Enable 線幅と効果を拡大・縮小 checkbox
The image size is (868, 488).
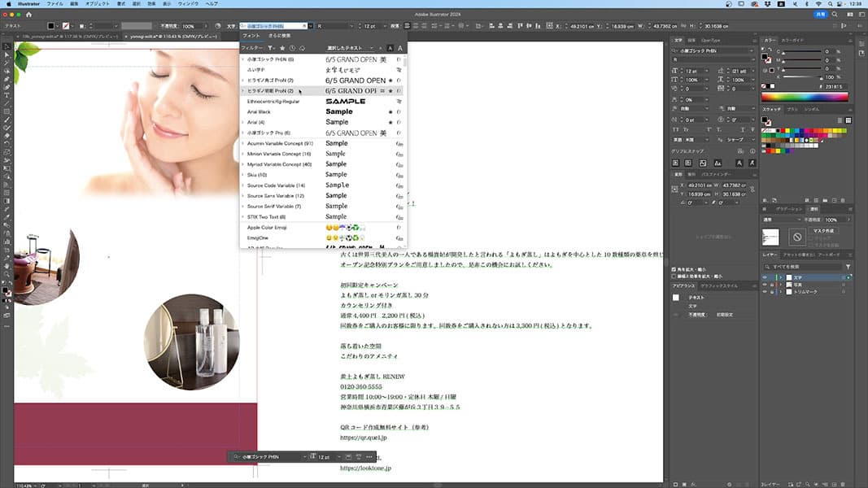point(674,274)
